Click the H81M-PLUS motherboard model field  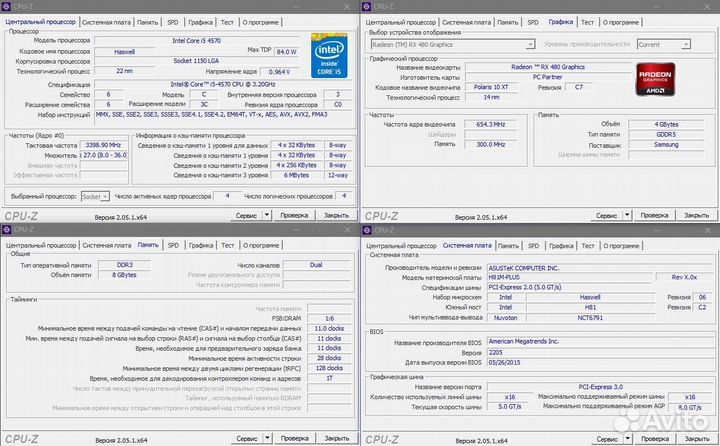(x=570, y=277)
